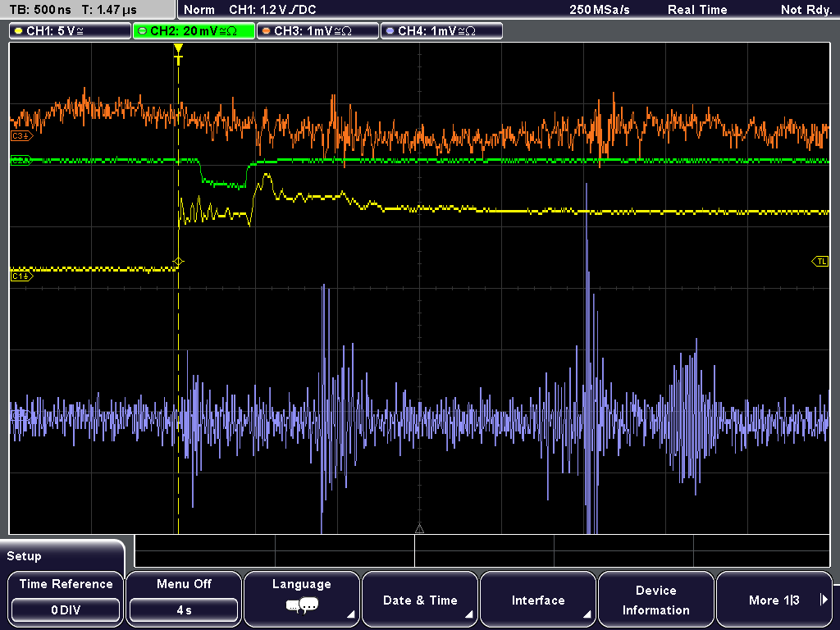The width and height of the screenshot is (840, 630).
Task: Click the Norm trigger mode label
Action: click(x=199, y=10)
